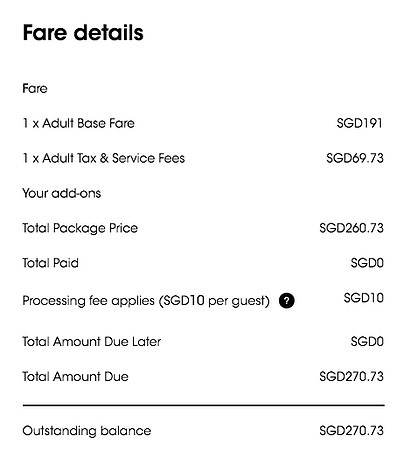Image resolution: width=396 pixels, height=450 pixels.
Task: Select the SGD260.73 package price value
Action: (352, 228)
